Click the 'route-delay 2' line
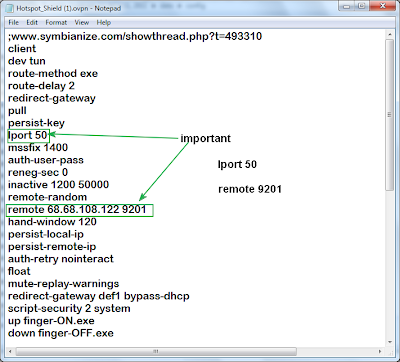 (41, 86)
